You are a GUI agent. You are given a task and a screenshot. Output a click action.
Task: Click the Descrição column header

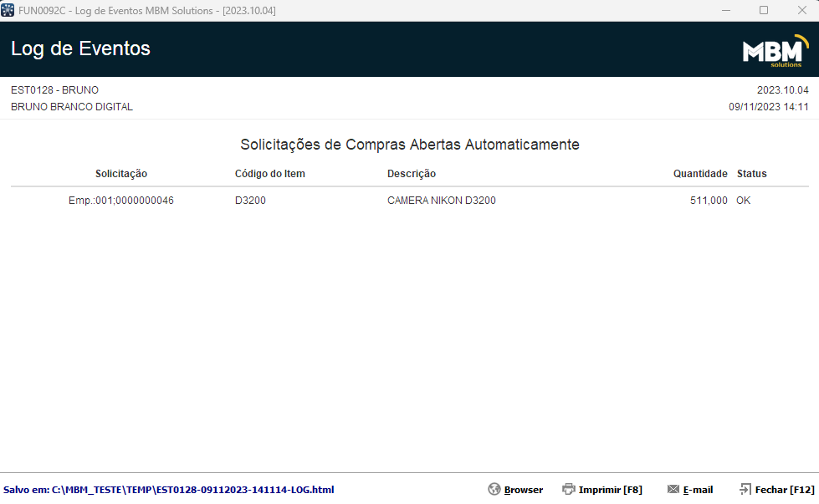412,174
